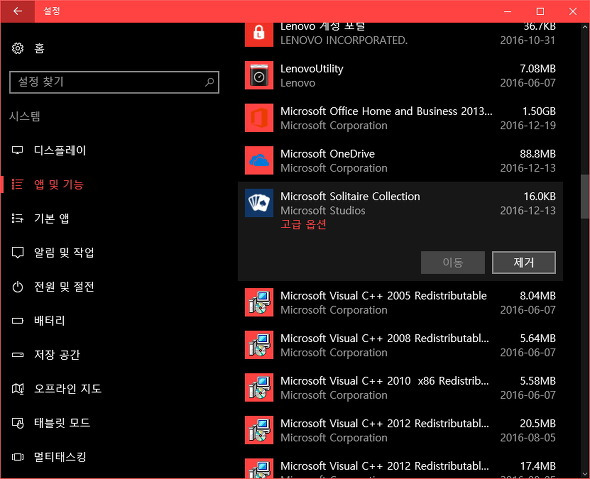Click the Visual C++ 2008 installer icon
Screen dimensions: 590x479
click(x=259, y=345)
